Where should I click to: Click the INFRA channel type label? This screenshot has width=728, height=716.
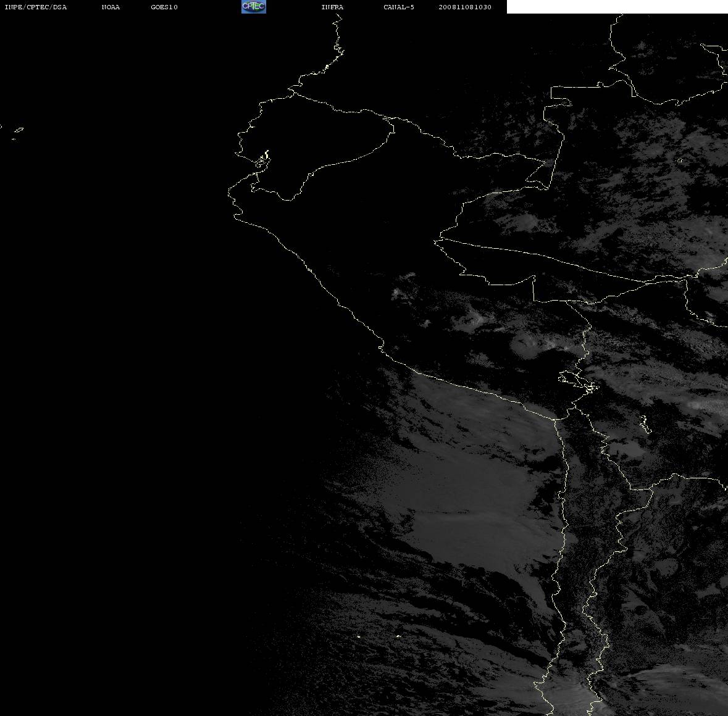pos(332,7)
